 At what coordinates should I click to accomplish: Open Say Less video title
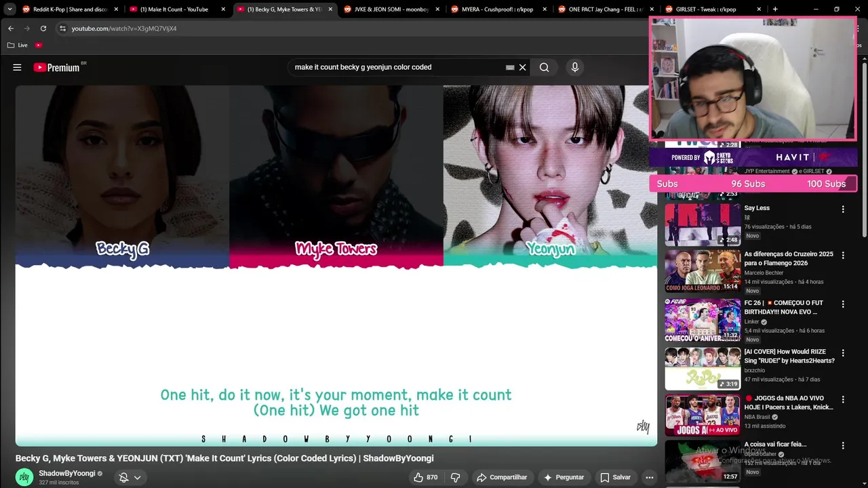757,208
